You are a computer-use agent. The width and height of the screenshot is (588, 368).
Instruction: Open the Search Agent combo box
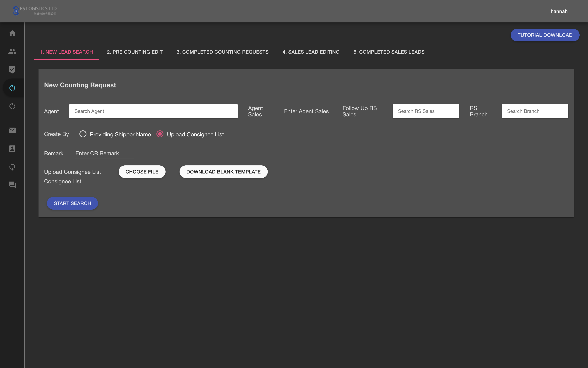153,111
